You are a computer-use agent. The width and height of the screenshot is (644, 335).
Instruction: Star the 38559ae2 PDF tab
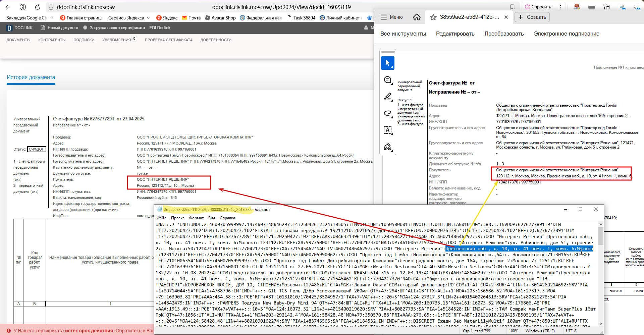(433, 17)
